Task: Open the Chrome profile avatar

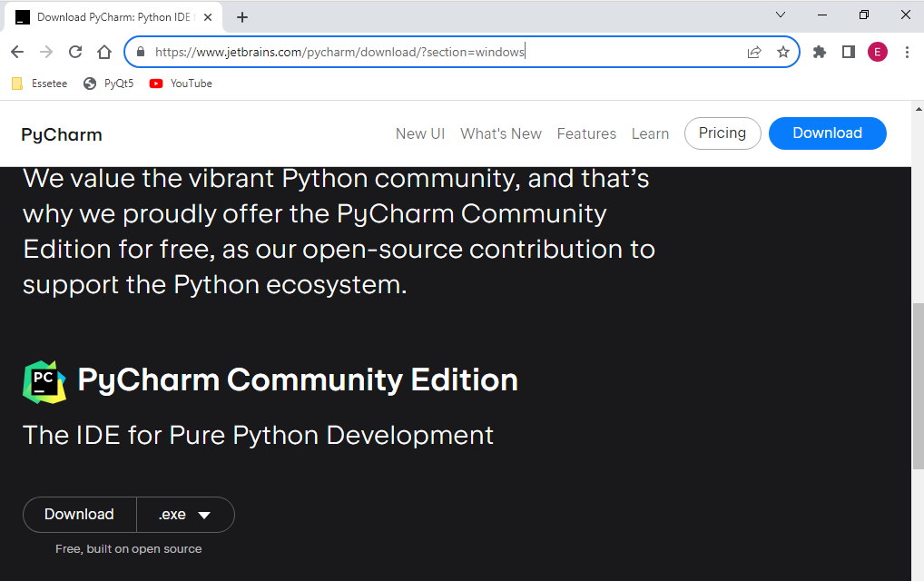Action: click(x=877, y=52)
